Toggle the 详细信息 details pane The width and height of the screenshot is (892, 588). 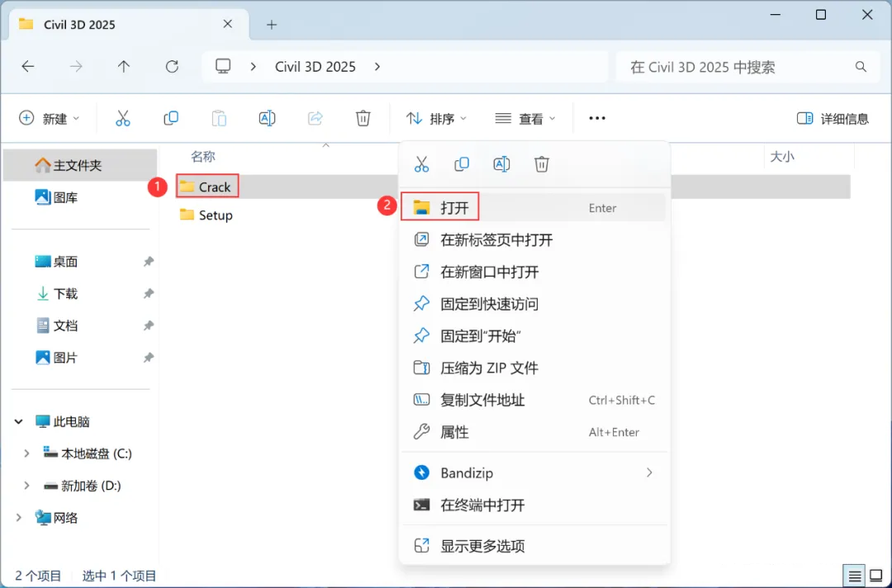coord(833,118)
